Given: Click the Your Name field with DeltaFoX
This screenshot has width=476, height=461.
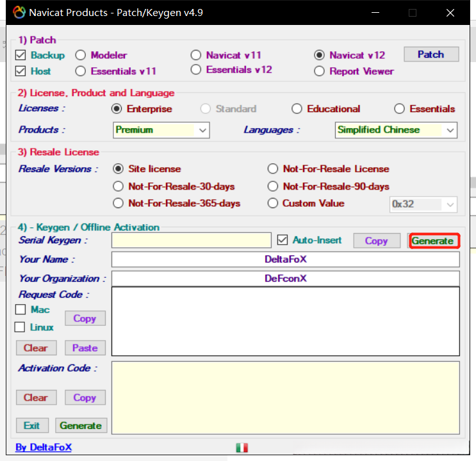Looking at the screenshot, I should (285, 259).
